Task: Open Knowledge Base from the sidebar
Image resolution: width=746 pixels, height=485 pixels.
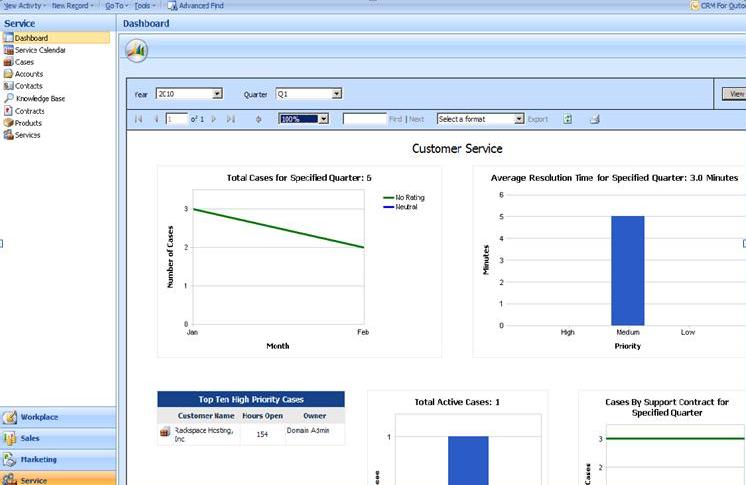Action: (39, 99)
